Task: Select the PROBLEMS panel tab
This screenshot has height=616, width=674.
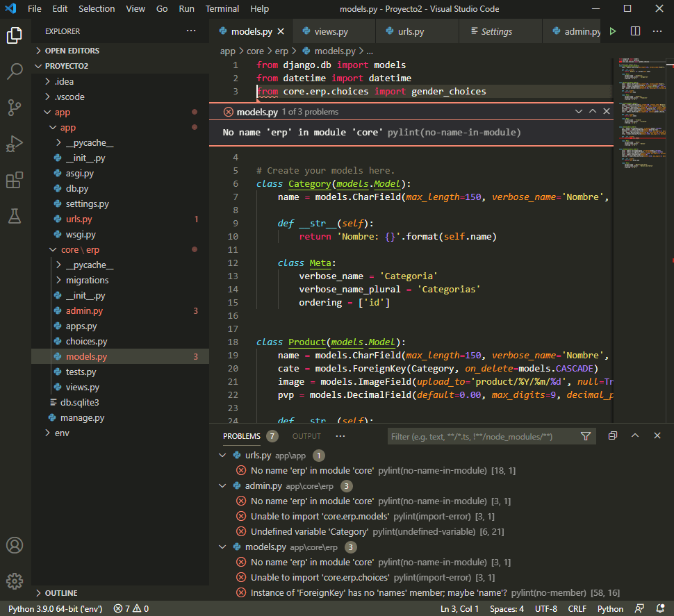Action: (x=242, y=436)
